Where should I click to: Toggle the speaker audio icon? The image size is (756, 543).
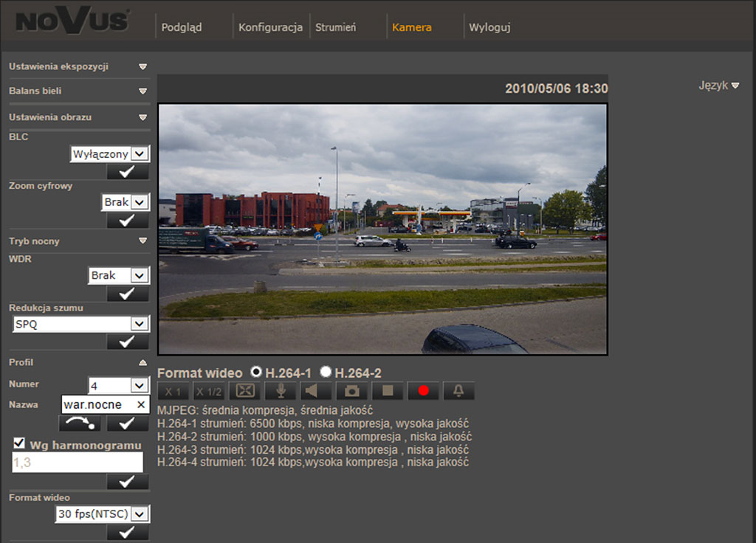click(x=316, y=391)
